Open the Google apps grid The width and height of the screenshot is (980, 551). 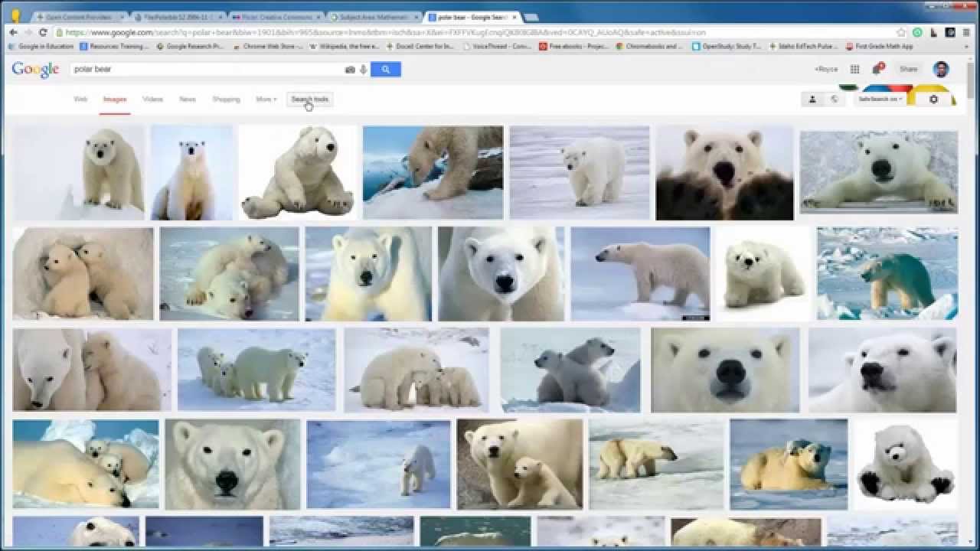click(x=854, y=70)
